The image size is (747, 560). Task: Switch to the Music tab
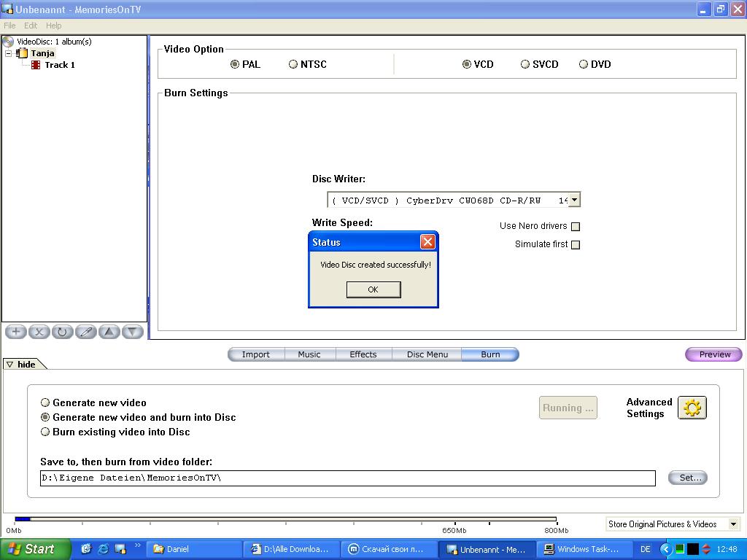[x=309, y=354]
